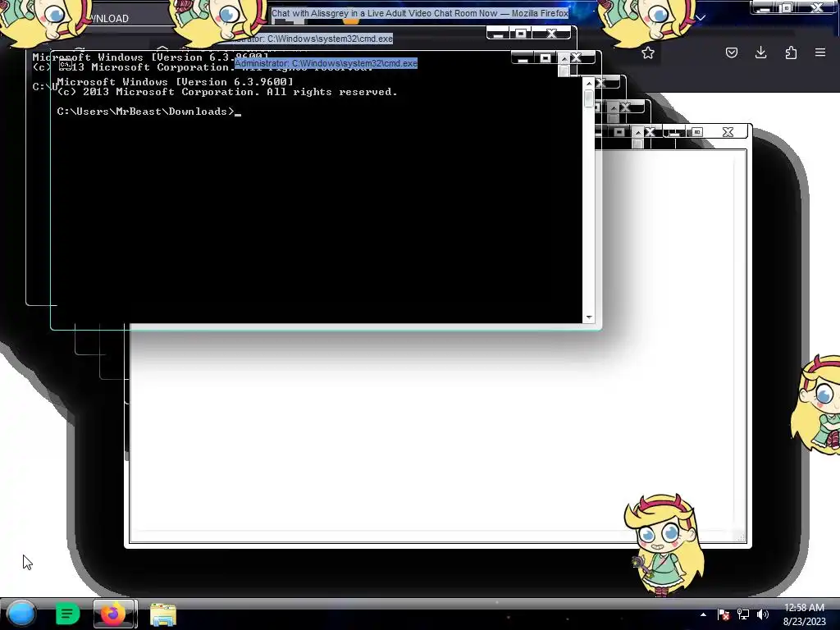Expand the Firefox list-all-tabs chevron
The width and height of the screenshot is (840, 630).
701,18
